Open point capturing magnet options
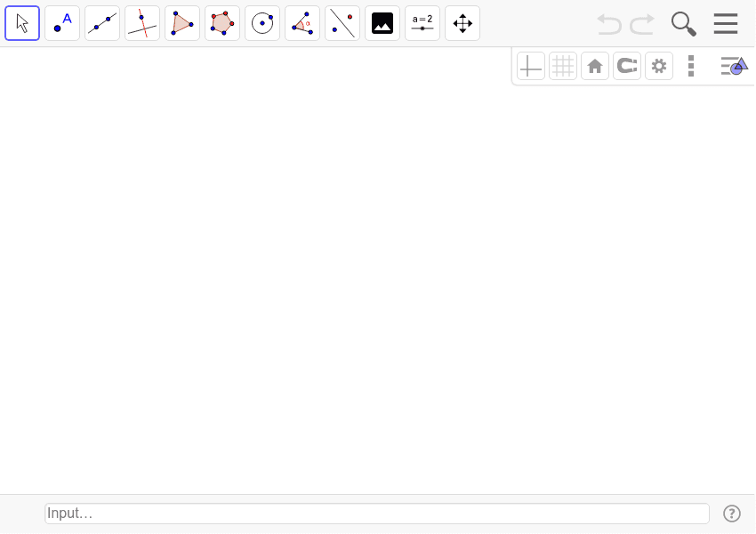Viewport: 756px width, 534px height. pyautogui.click(x=627, y=66)
